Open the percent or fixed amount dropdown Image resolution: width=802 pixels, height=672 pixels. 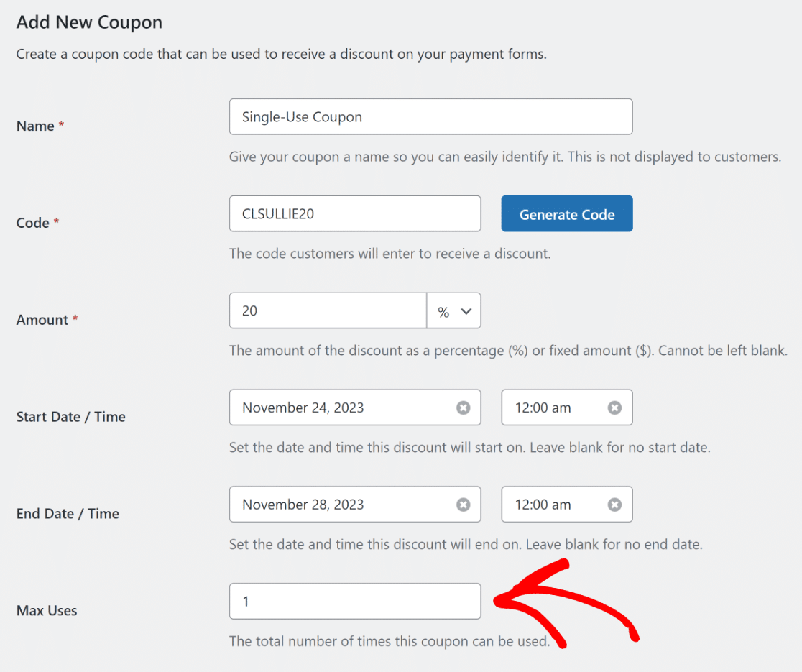[x=453, y=311]
